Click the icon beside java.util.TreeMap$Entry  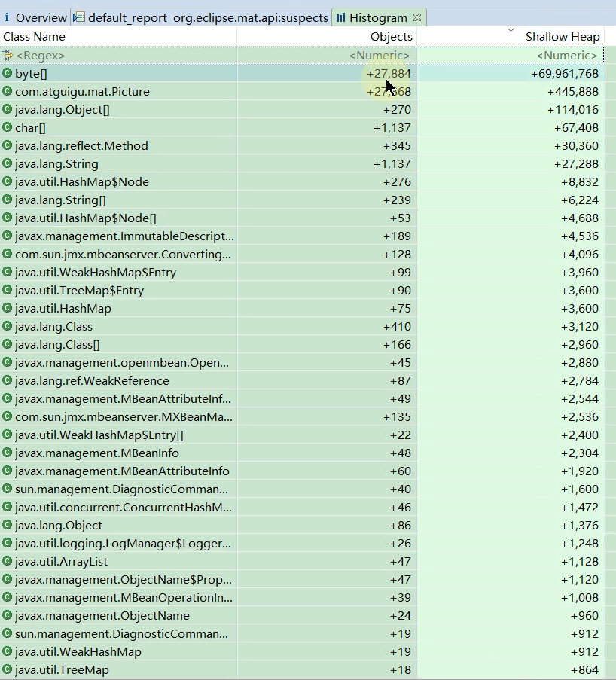coord(7,290)
